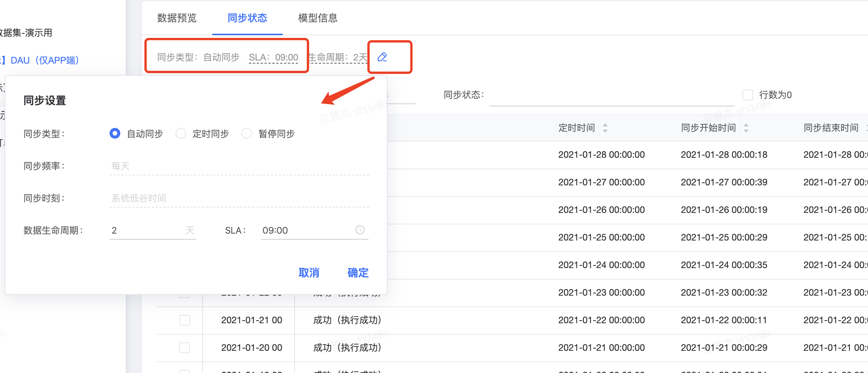Click cell 2021-01-26 00:00:00 scheduled time
Image resolution: width=868 pixels, height=373 pixels.
pyautogui.click(x=602, y=210)
